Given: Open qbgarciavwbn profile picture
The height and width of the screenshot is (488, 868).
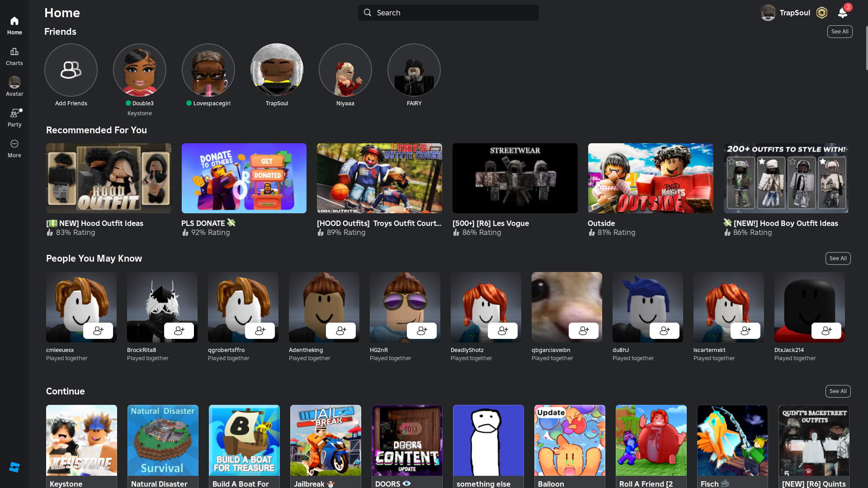Looking at the screenshot, I should (567, 307).
